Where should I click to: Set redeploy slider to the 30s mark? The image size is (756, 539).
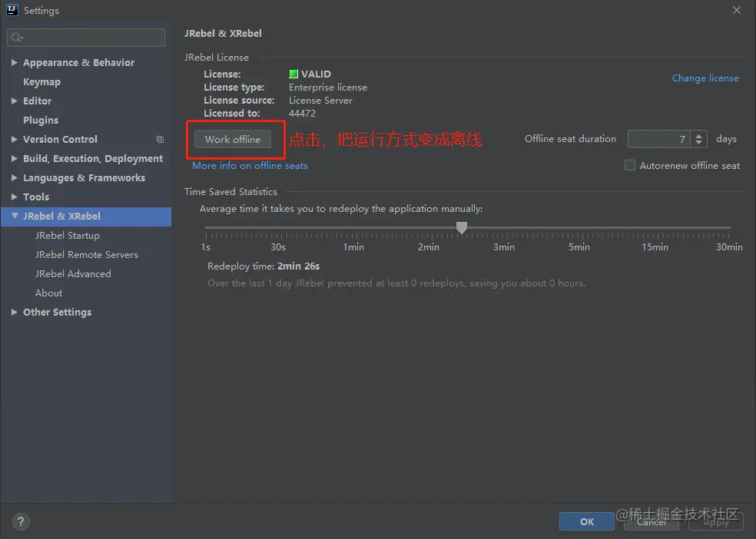coord(281,227)
